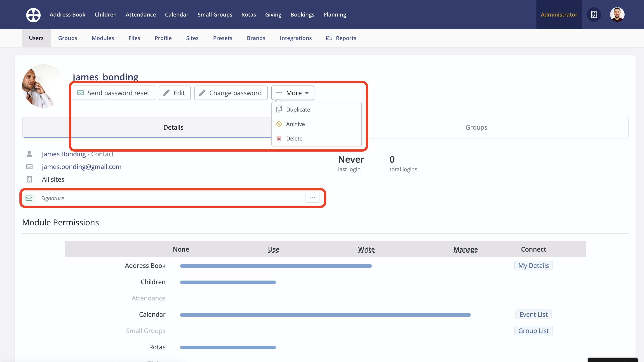Click the profile avatar in top right corner
The width and height of the screenshot is (644, 362).
617,14
